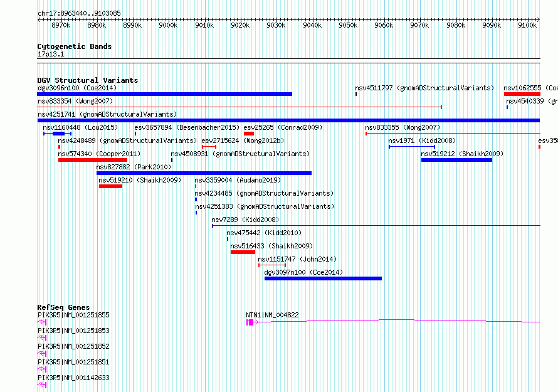Open PIK3R5|NM_001251855 gene label
Image resolution: width=558 pixels, height=392 pixels.
73,315
